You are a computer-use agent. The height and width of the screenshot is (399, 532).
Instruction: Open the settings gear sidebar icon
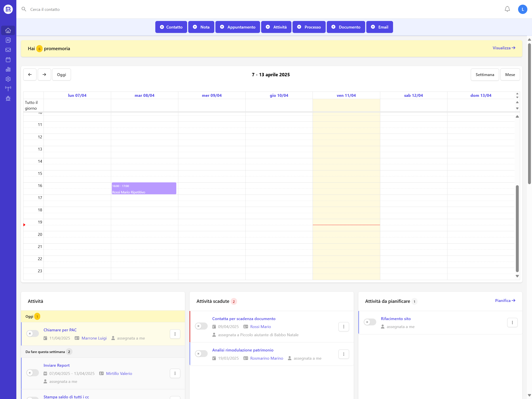coord(8,79)
